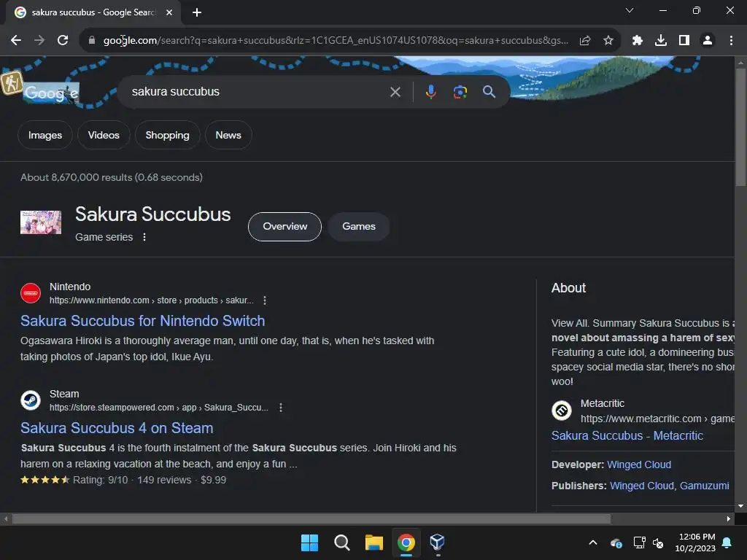The image size is (747, 560).
Task: Reload the current page
Action: point(63,41)
